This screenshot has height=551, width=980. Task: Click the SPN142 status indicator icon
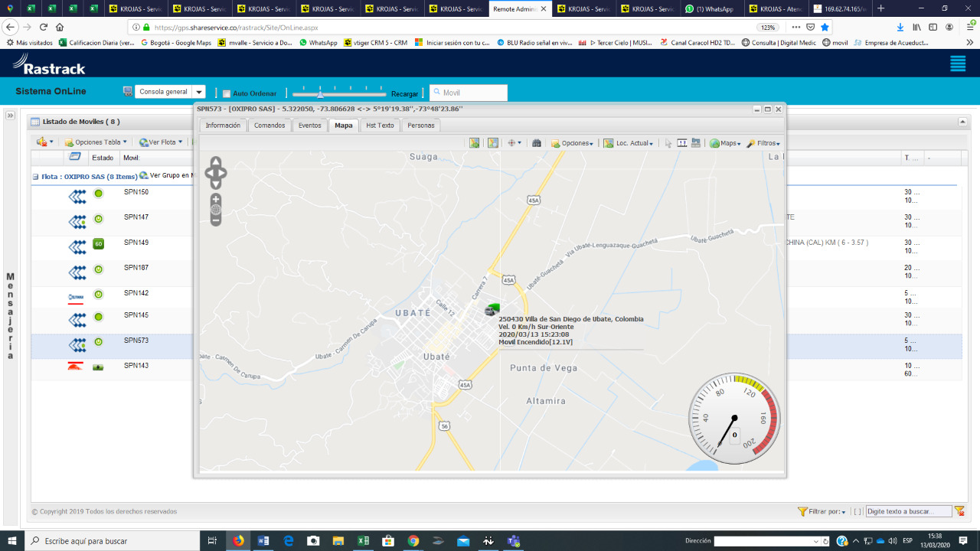pyautogui.click(x=98, y=294)
